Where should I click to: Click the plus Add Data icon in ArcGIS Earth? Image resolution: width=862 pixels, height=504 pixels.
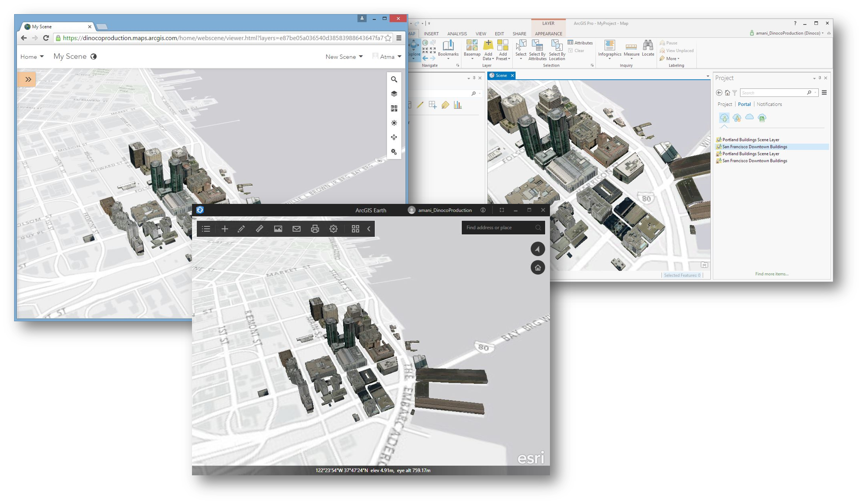tap(225, 229)
